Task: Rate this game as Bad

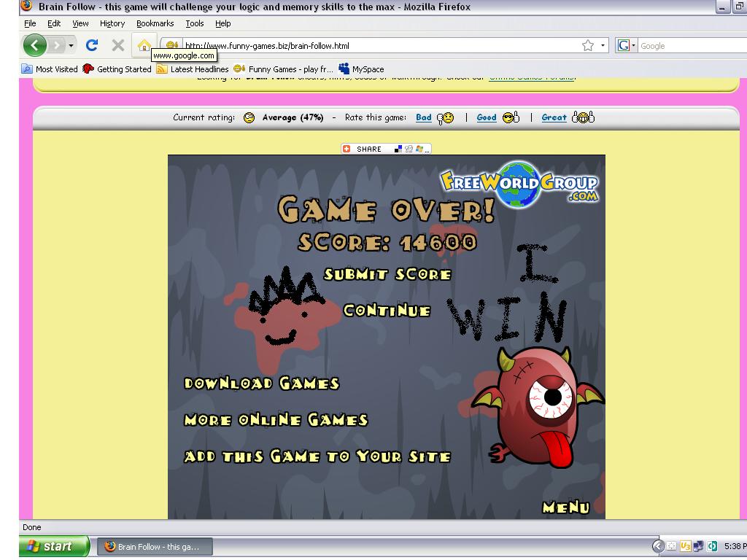Action: point(424,117)
